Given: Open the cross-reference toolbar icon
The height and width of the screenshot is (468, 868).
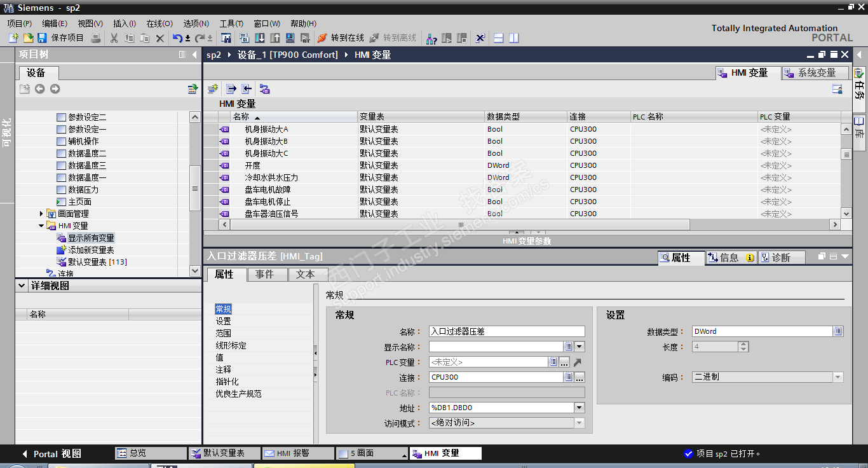Looking at the screenshot, I should (x=480, y=38).
